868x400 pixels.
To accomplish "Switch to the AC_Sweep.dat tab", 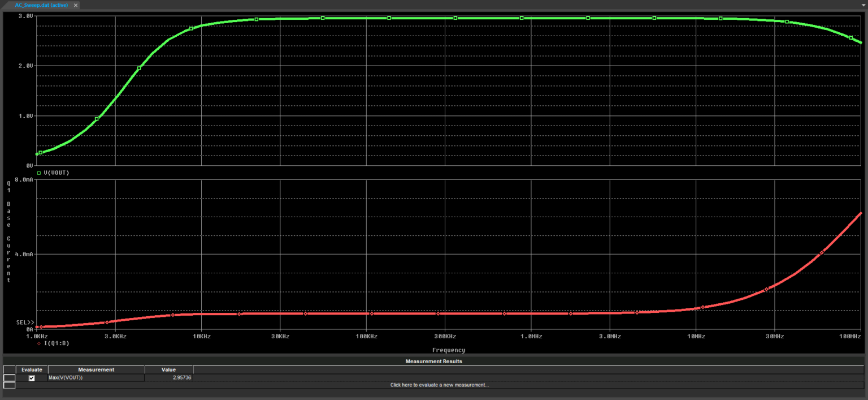I will (x=42, y=5).
